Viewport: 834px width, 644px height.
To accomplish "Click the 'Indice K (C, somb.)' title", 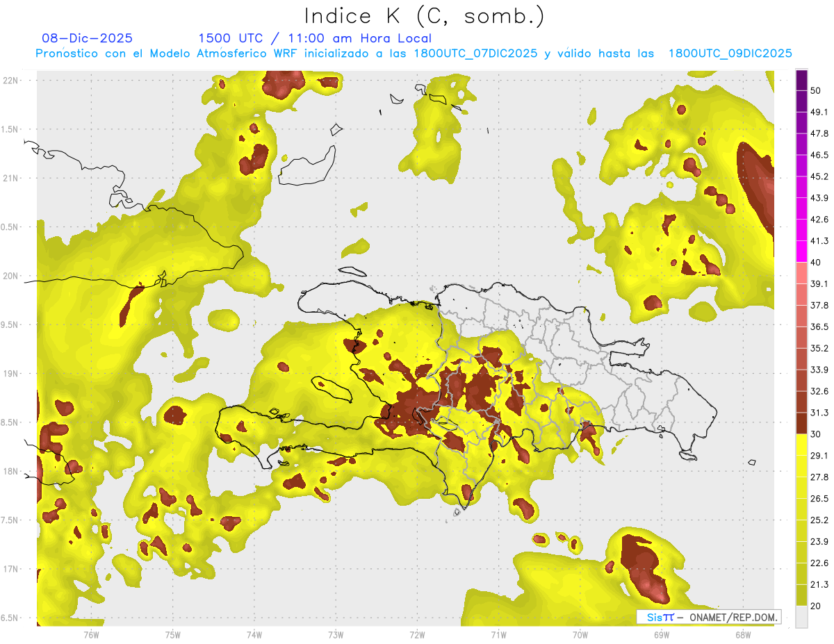I will [x=424, y=15].
